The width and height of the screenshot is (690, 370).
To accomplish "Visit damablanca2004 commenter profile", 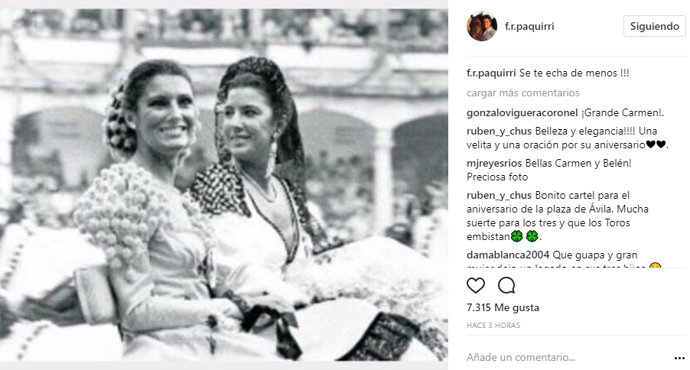I will coord(508,255).
